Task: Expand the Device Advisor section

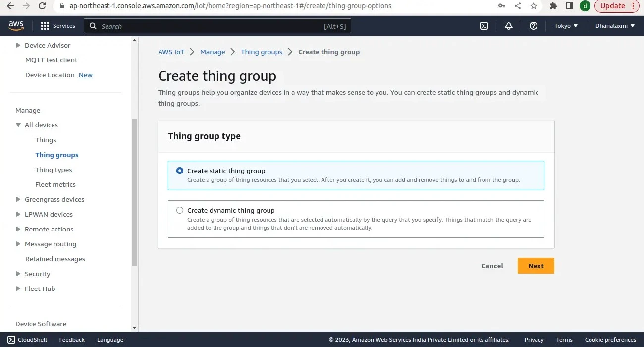Action: tap(18, 45)
